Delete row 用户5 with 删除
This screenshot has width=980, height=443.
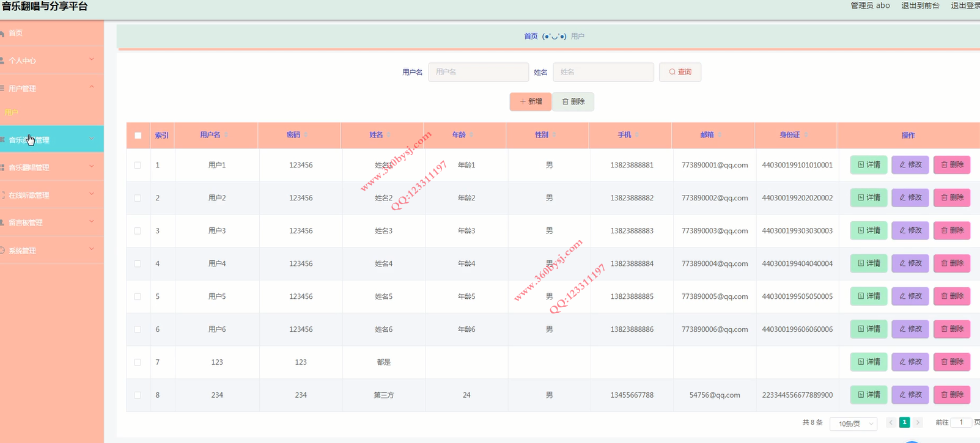pyautogui.click(x=952, y=296)
